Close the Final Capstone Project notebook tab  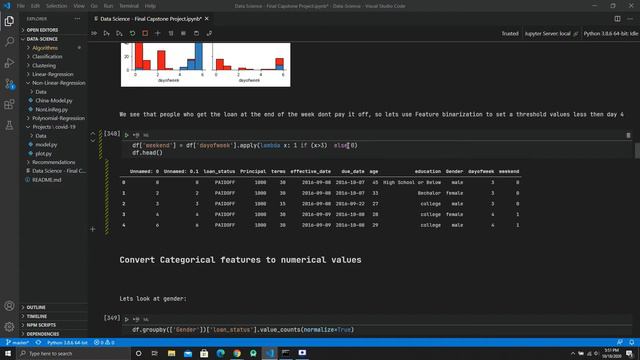click(x=207, y=19)
